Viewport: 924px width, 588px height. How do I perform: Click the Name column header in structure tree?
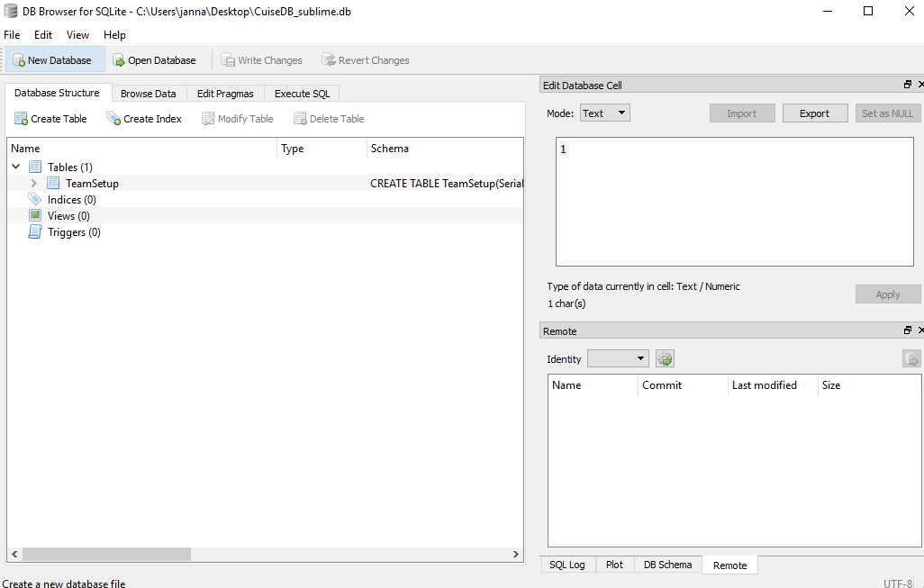142,149
